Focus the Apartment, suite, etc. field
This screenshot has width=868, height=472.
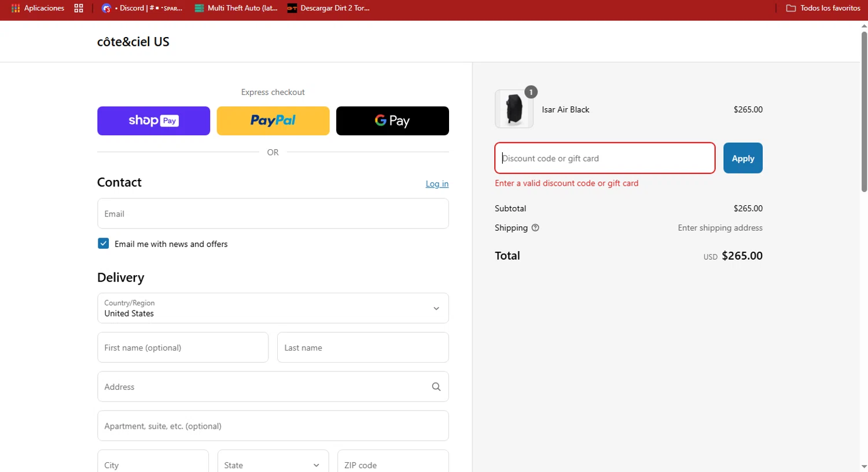[x=273, y=426]
